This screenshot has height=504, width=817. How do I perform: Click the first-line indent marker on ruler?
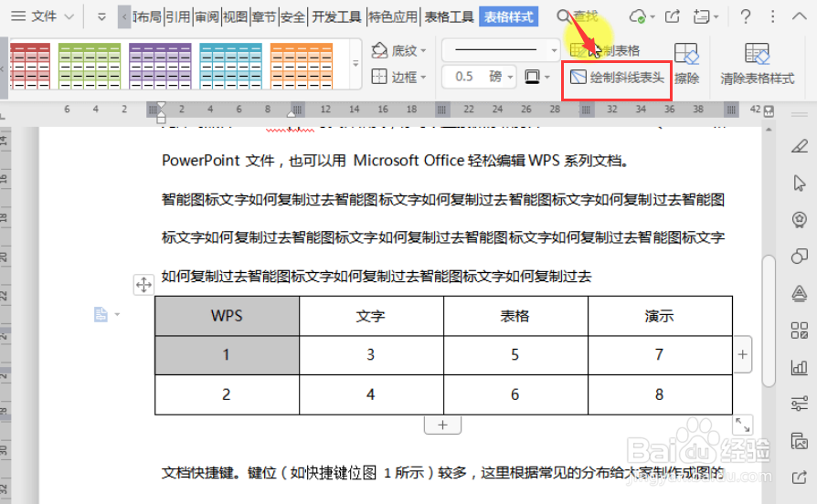click(161, 106)
